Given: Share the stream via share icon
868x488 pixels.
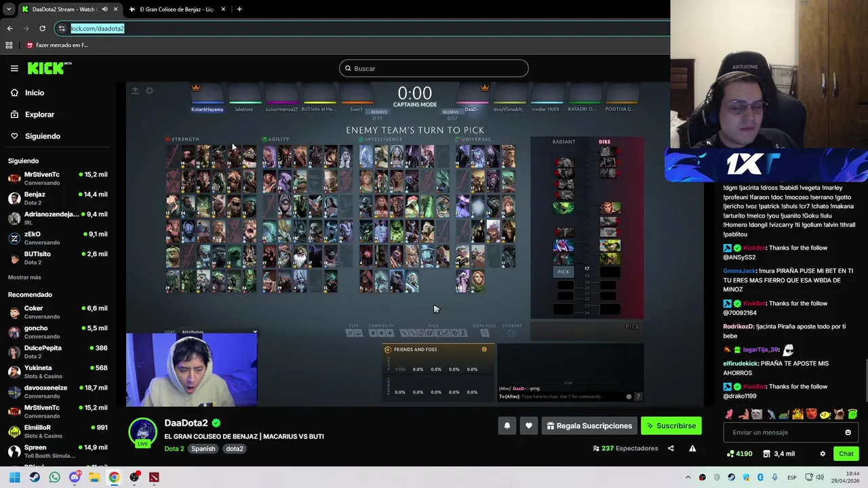Looking at the screenshot, I should click(x=671, y=448).
